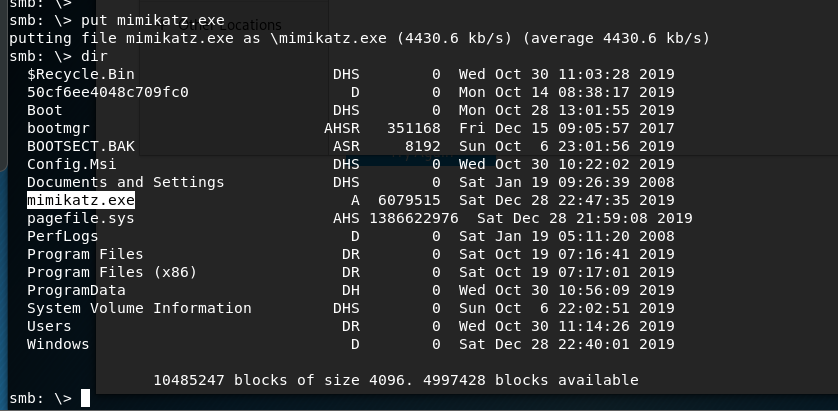Image resolution: width=838 pixels, height=411 pixels.
Task: Select the $Recycle.Bin directory entry
Action: click(x=81, y=74)
